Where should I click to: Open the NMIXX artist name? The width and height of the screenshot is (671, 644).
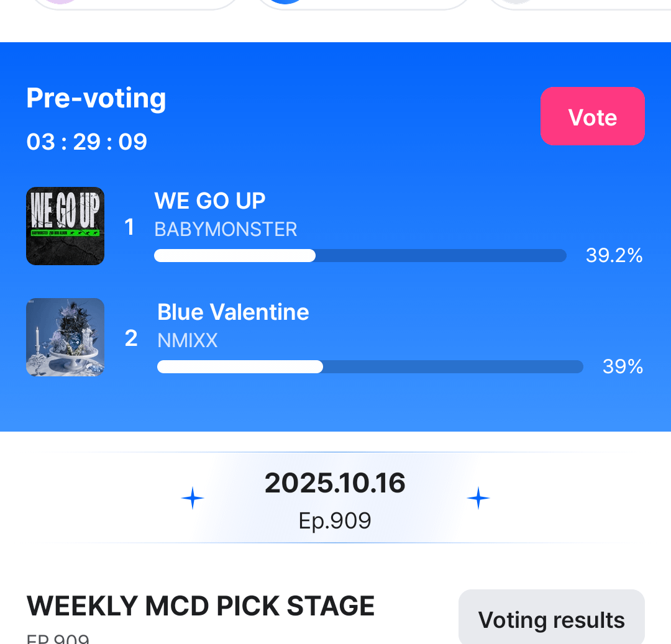(x=188, y=340)
